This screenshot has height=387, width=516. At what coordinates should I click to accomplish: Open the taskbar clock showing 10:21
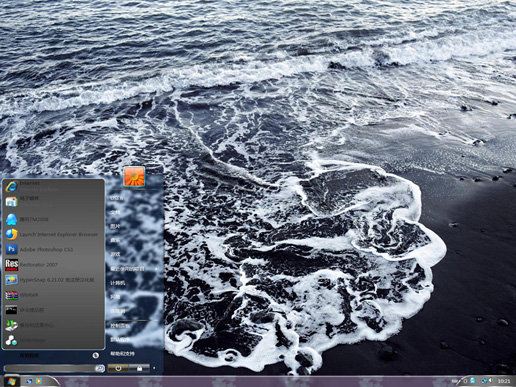tap(504, 381)
